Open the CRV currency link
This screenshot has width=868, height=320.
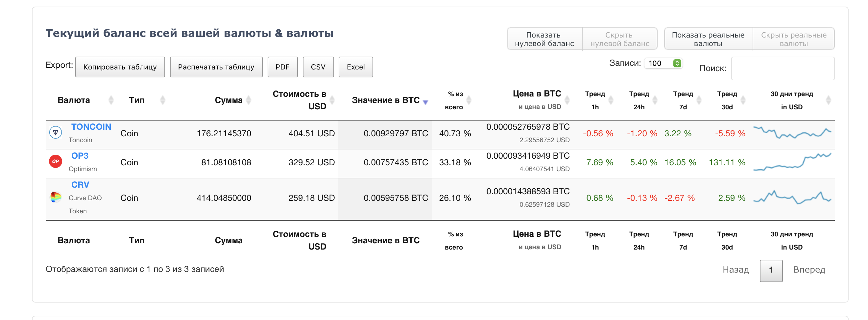pos(80,185)
